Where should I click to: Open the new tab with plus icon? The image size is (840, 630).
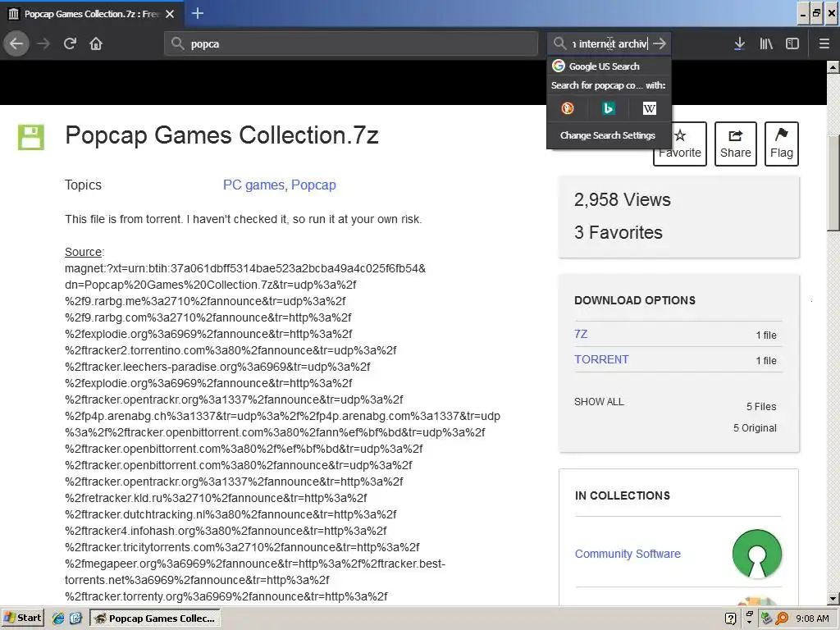197,13
